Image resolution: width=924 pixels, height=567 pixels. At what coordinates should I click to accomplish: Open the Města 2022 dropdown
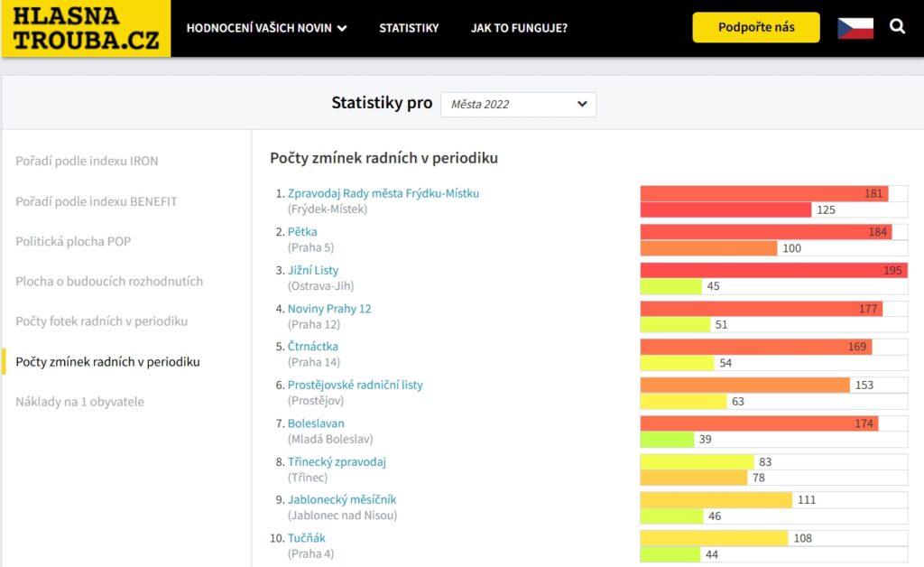[x=518, y=104]
